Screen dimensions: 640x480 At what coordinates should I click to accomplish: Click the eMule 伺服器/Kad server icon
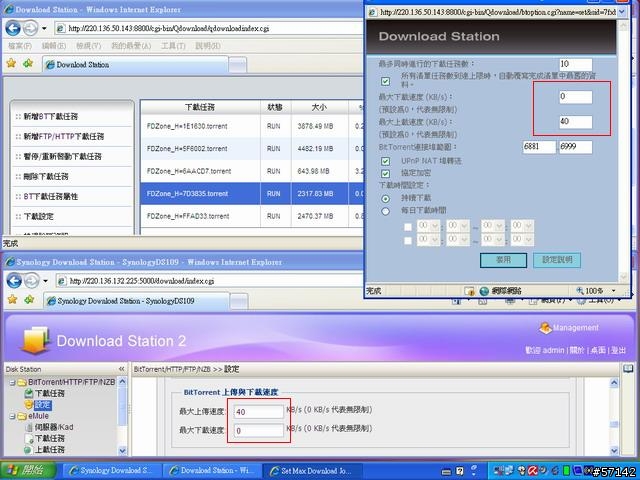click(28, 427)
